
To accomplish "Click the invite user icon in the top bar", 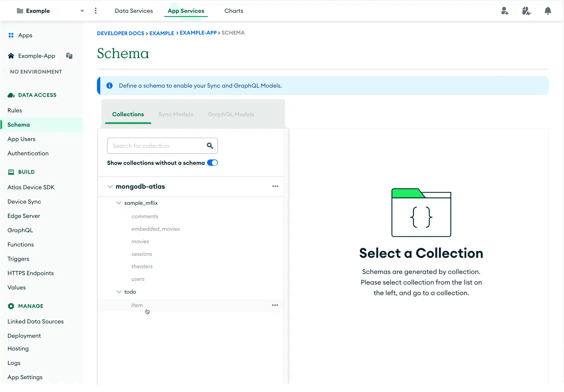I will [x=505, y=11].
